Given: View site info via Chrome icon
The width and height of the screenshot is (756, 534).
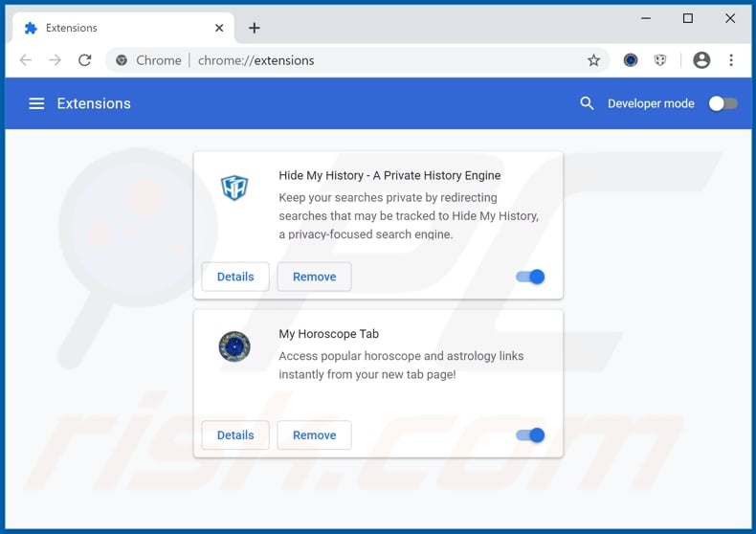Looking at the screenshot, I should click(122, 60).
